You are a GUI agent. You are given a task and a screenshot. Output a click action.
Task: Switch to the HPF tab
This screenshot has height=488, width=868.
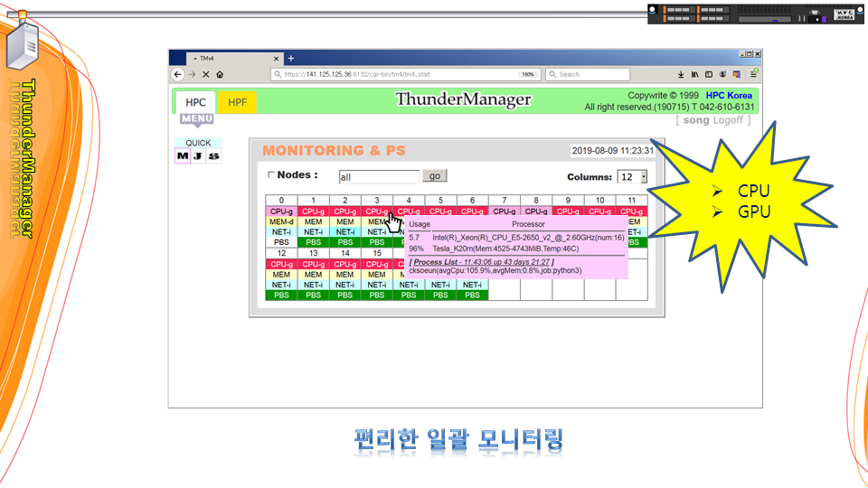tap(237, 103)
